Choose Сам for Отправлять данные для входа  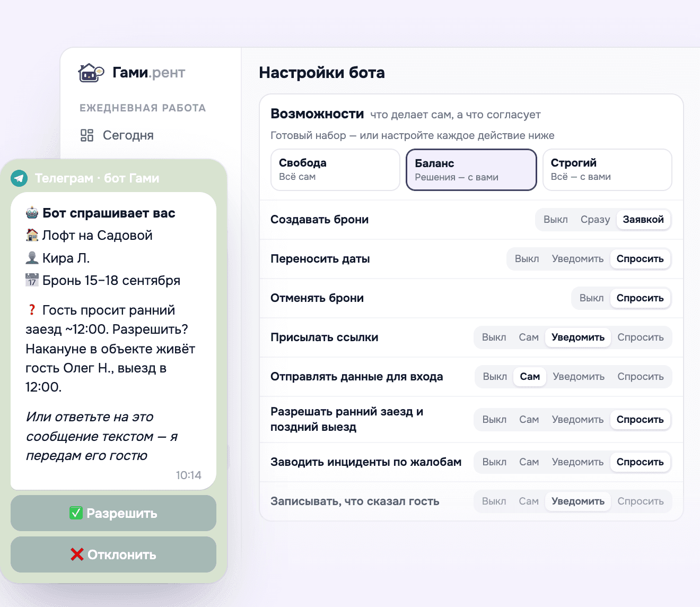pos(530,377)
